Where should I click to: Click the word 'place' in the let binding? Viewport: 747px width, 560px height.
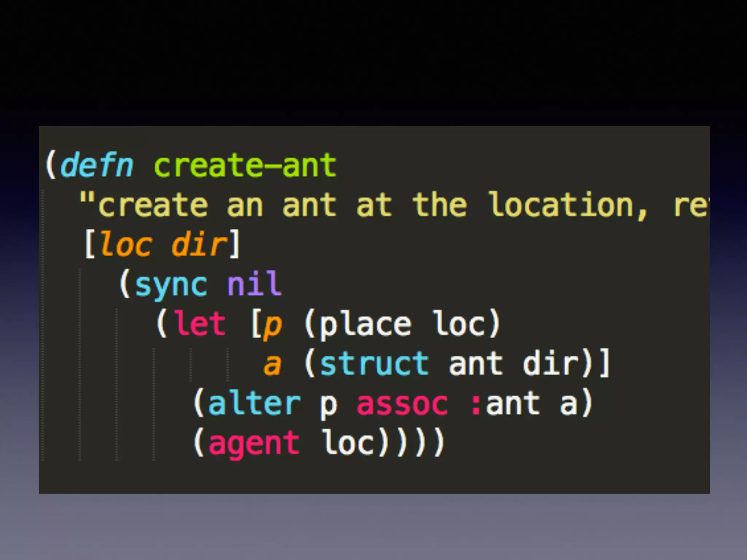click(x=365, y=324)
